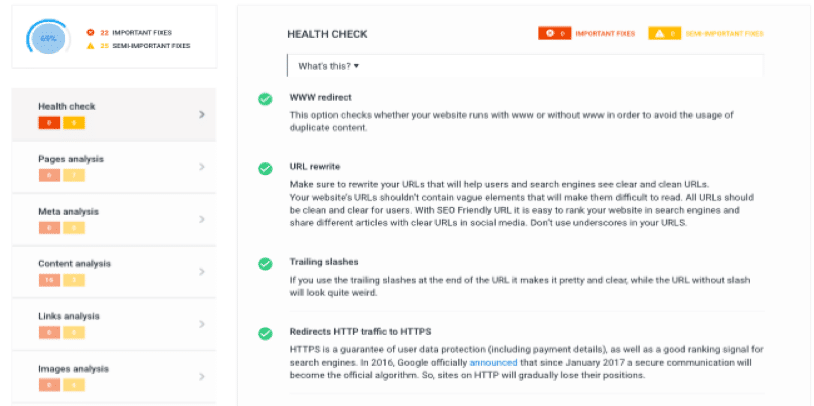Click the IMPORTANT FIXES header label
Viewport: 814px width, 406px height.
(605, 34)
